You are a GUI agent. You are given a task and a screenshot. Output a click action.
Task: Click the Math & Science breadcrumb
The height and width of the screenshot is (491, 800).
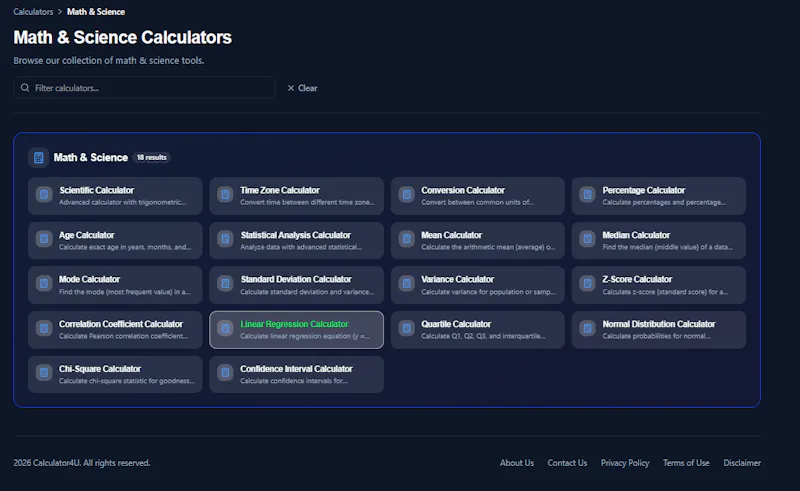(96, 12)
